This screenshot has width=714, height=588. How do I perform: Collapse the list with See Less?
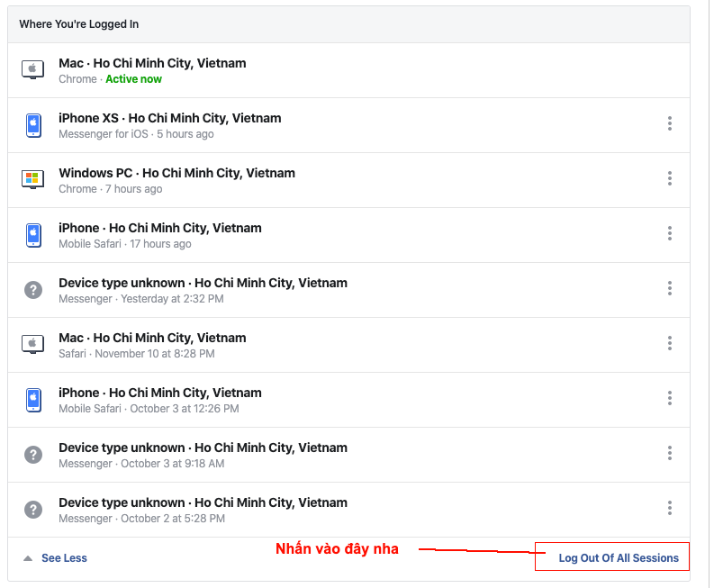point(63,558)
